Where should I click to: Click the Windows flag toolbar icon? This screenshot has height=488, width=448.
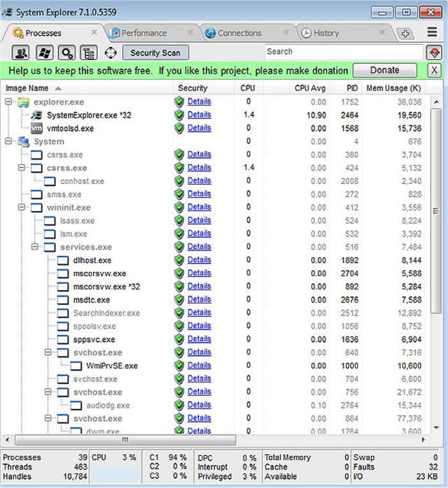pyautogui.click(x=45, y=52)
